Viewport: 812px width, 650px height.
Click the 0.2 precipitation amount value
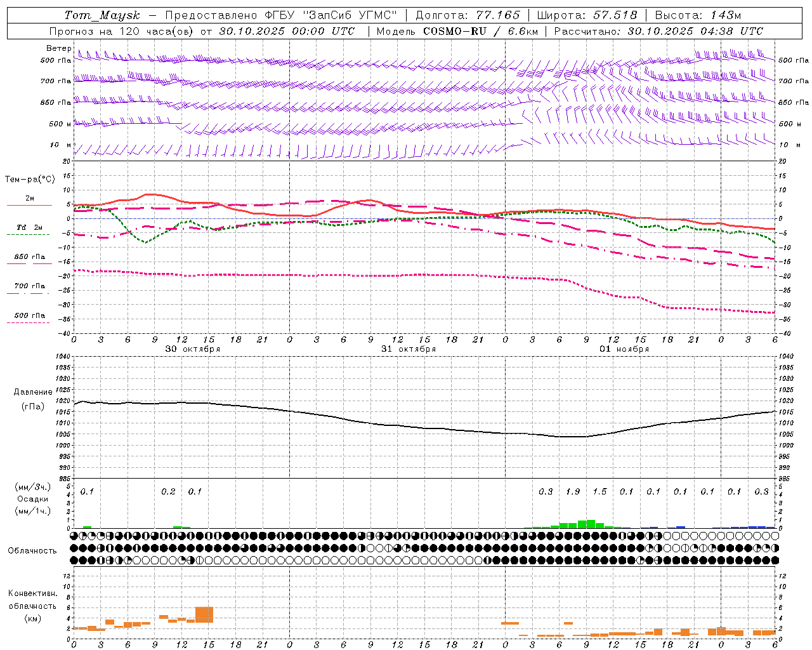pyautogui.click(x=168, y=491)
